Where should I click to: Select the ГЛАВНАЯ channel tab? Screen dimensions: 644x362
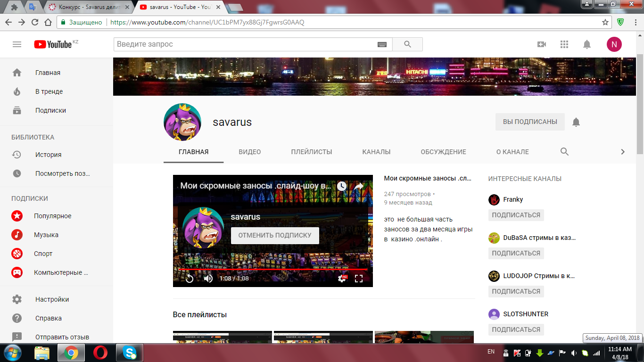tap(194, 152)
